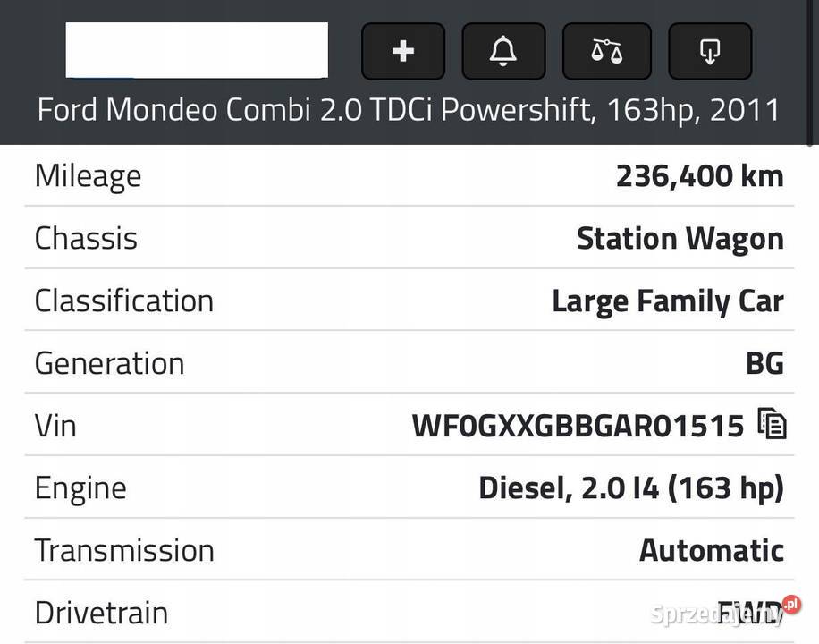Select the 236,400 km value
Image resolution: width=819 pixels, height=644 pixels.
pyautogui.click(x=700, y=176)
